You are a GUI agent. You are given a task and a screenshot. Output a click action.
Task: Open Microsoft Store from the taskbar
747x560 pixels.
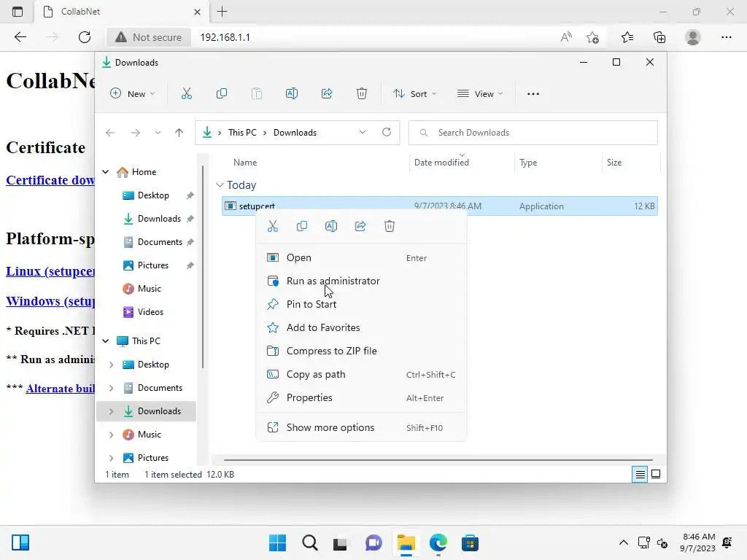tap(470, 542)
